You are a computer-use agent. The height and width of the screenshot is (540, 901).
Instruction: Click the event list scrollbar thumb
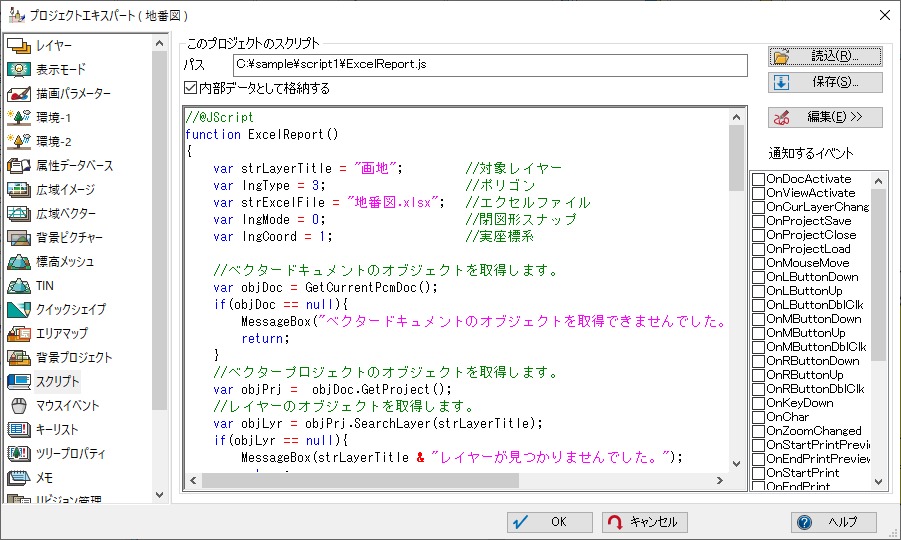[878, 275]
